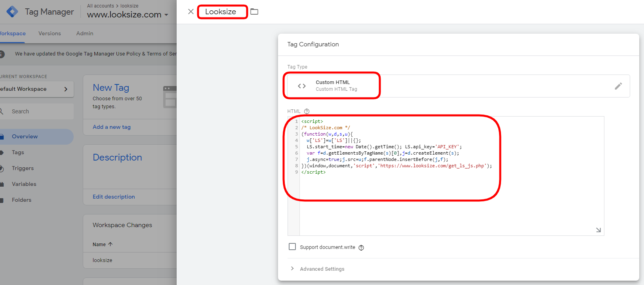Click All accounts breadcrumb link

point(101,6)
